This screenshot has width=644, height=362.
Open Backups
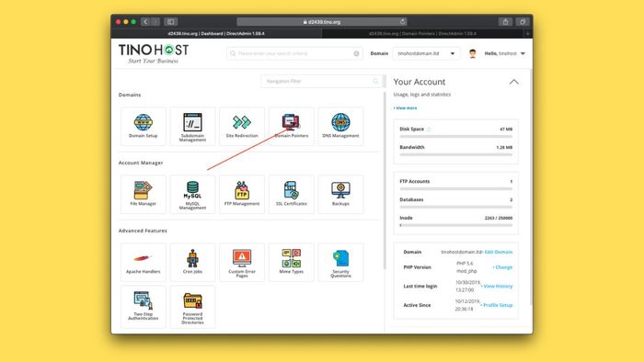pos(340,195)
